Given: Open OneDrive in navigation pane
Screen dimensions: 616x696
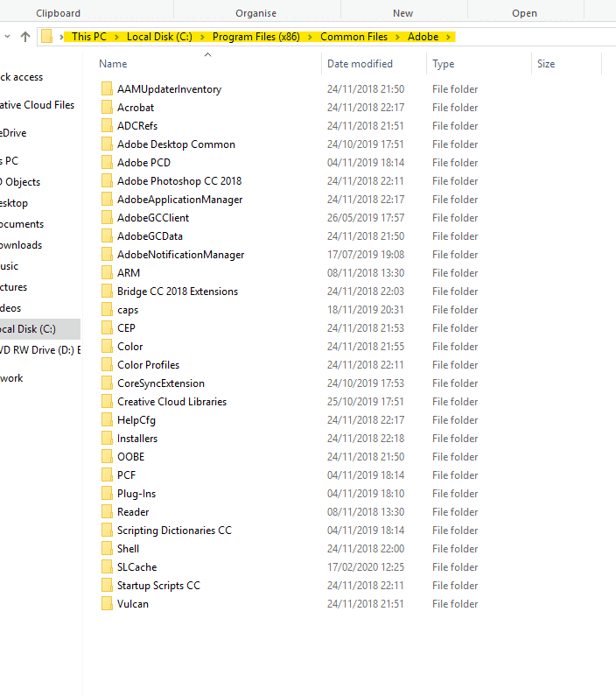Looking at the screenshot, I should pyautogui.click(x=13, y=133).
